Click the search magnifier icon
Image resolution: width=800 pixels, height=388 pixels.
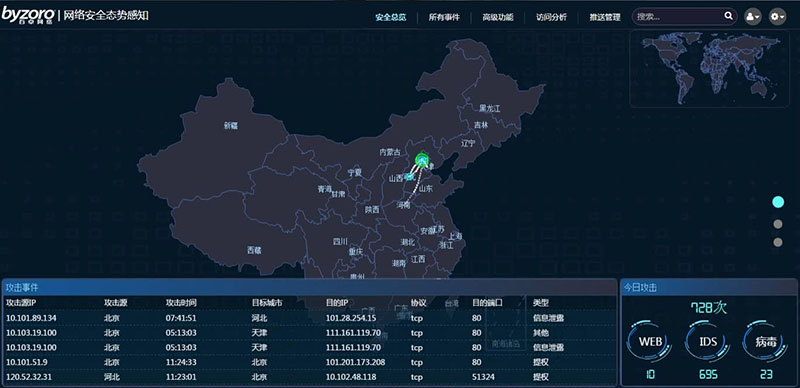coord(728,16)
